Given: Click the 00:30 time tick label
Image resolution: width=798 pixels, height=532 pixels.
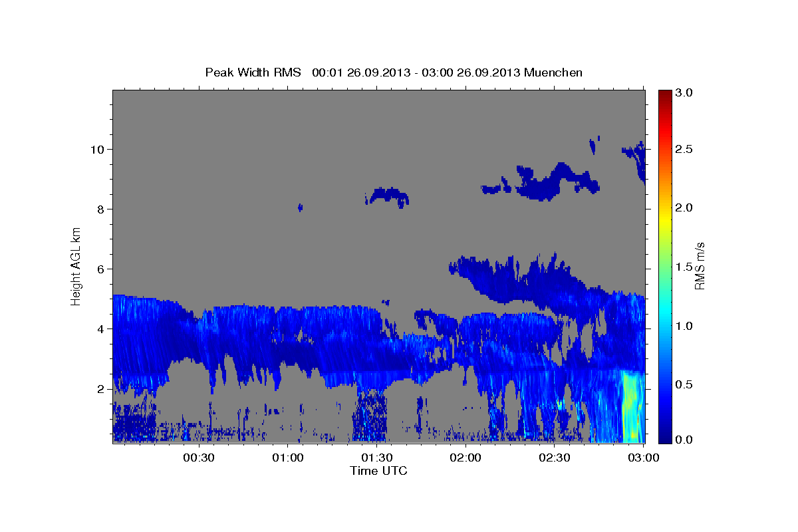Looking at the screenshot, I should 198,458.
